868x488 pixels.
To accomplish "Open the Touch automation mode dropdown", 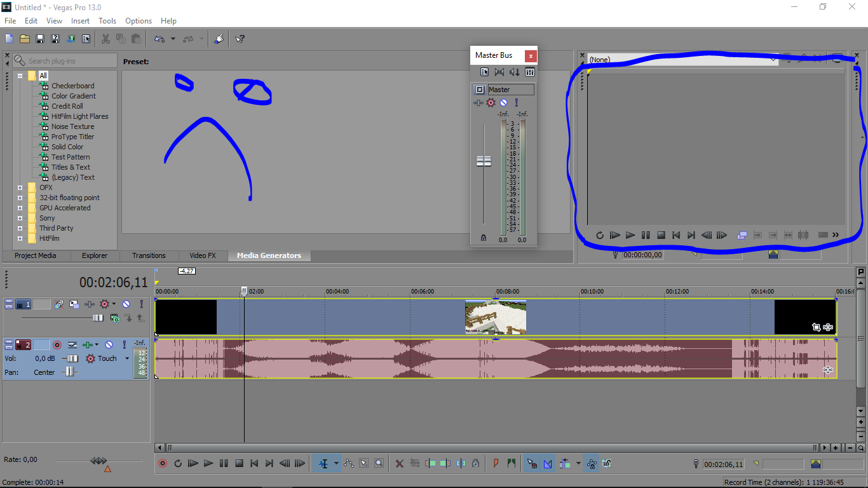I will (x=126, y=358).
